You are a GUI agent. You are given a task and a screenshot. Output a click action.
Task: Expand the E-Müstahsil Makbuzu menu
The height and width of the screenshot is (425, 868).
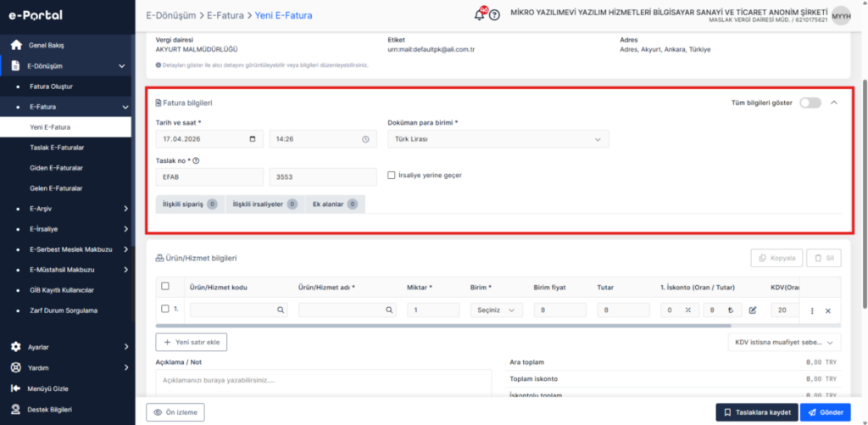click(125, 270)
